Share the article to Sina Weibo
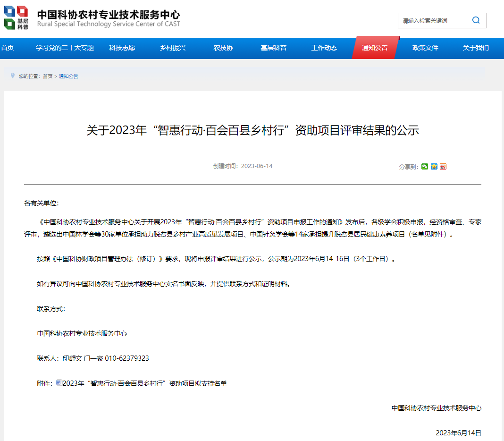 coord(443,167)
